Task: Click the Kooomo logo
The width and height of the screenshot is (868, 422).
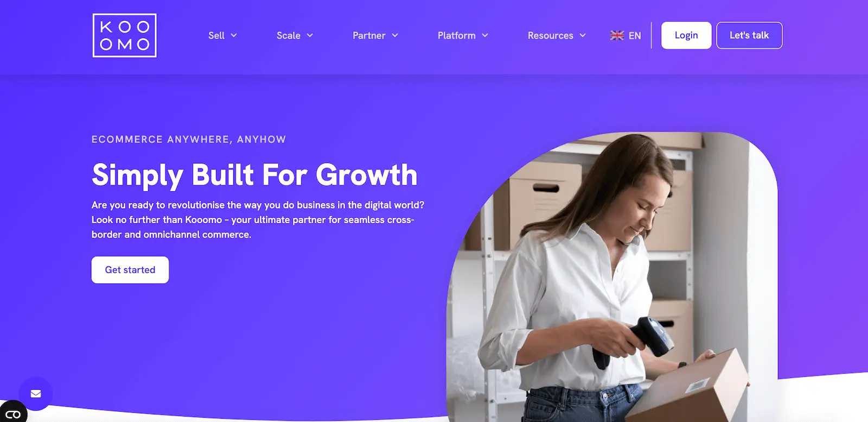Action: [x=125, y=35]
